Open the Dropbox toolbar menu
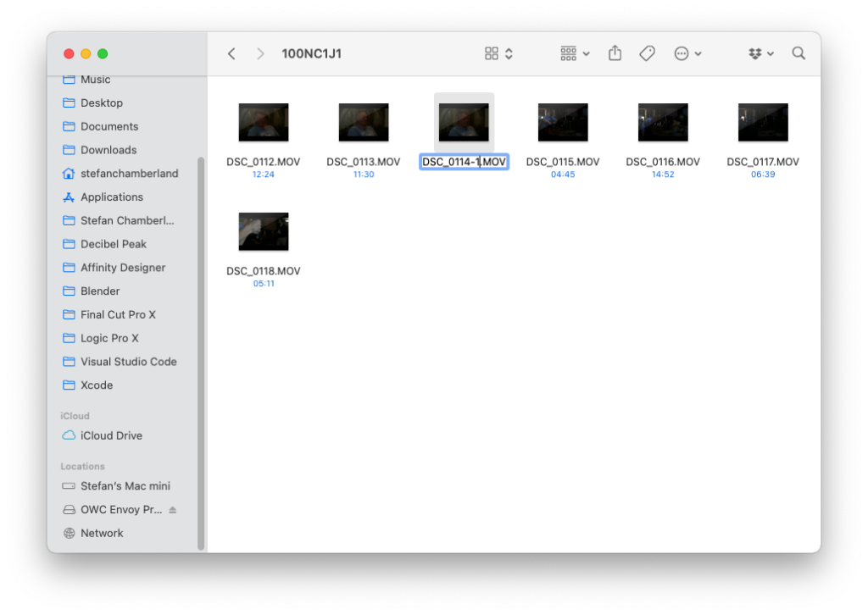Viewport: 868px width, 615px height. [761, 53]
